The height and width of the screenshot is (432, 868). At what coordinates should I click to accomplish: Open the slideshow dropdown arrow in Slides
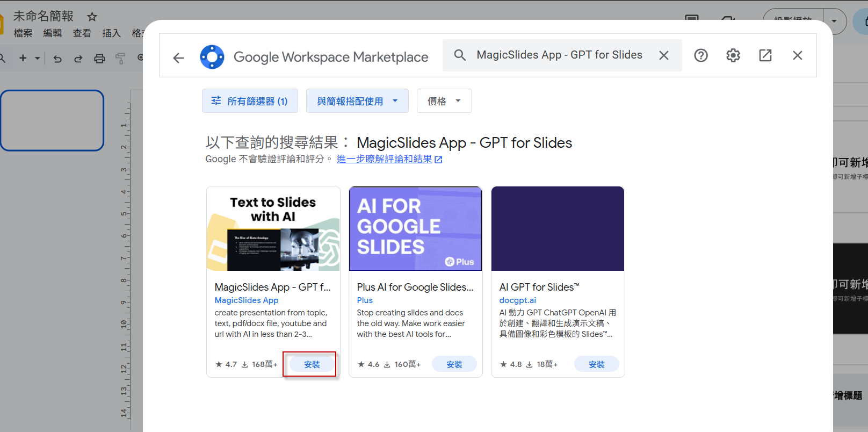834,21
